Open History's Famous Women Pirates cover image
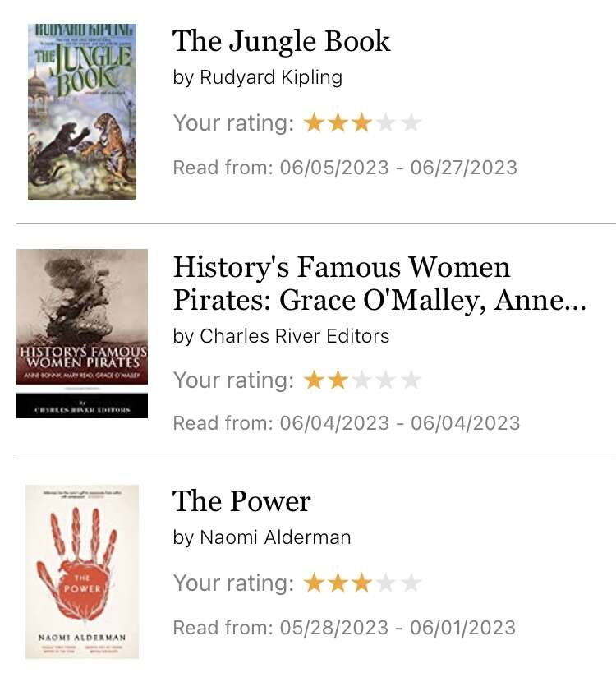The height and width of the screenshot is (682, 616). (82, 334)
